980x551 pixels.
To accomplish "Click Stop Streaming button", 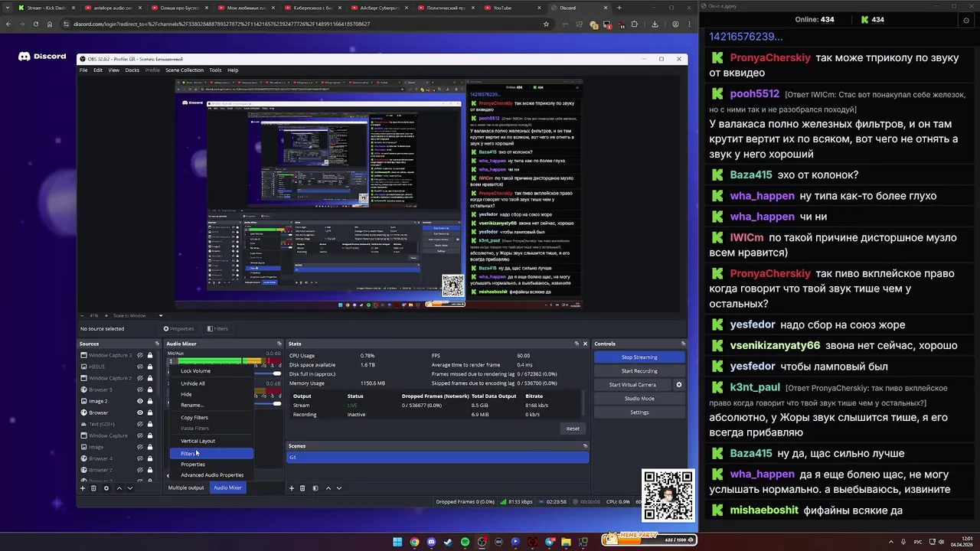I will coord(639,357).
